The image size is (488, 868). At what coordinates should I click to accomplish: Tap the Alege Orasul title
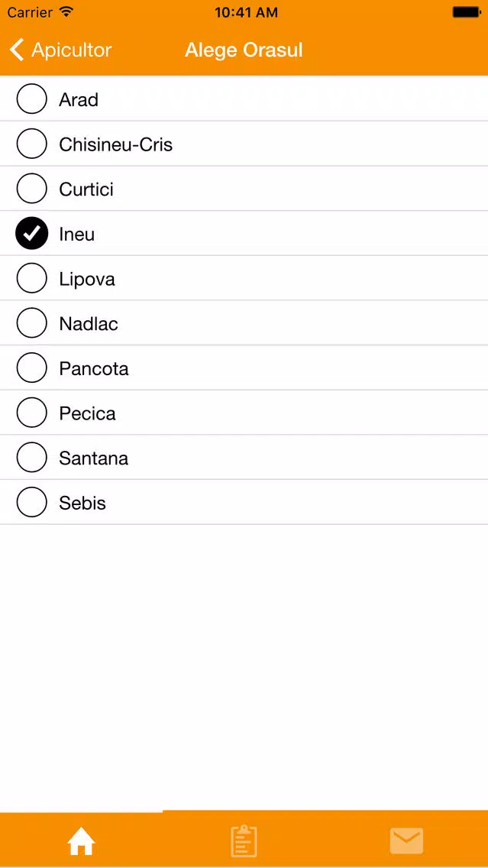pyautogui.click(x=244, y=50)
